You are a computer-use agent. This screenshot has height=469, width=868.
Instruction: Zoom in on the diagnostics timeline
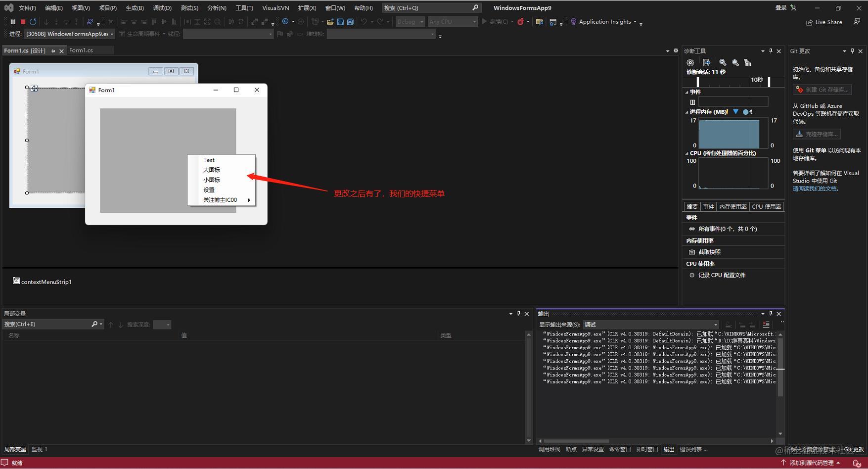tap(723, 63)
